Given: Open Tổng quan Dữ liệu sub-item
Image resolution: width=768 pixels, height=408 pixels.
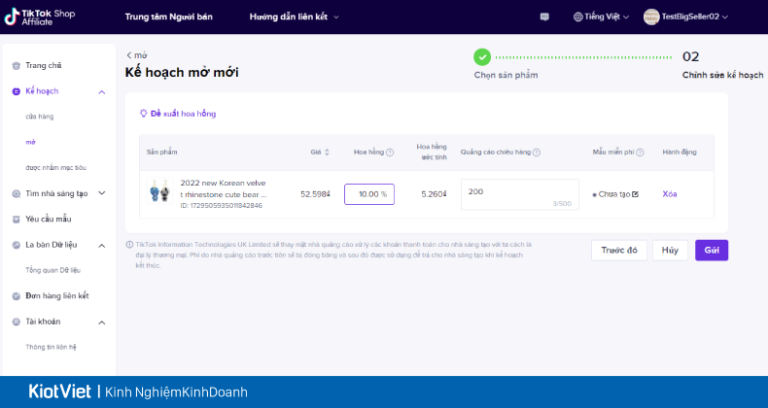Looking at the screenshot, I should [53, 270].
